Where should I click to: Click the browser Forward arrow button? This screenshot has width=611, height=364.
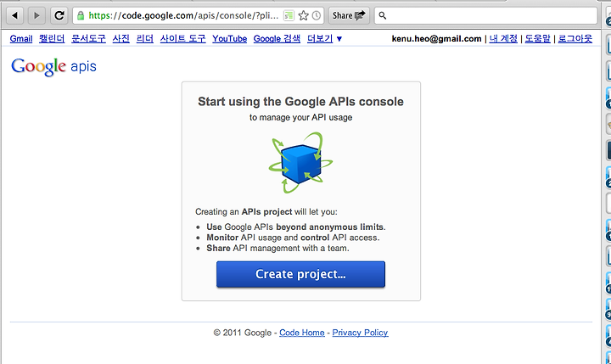pos(36,15)
